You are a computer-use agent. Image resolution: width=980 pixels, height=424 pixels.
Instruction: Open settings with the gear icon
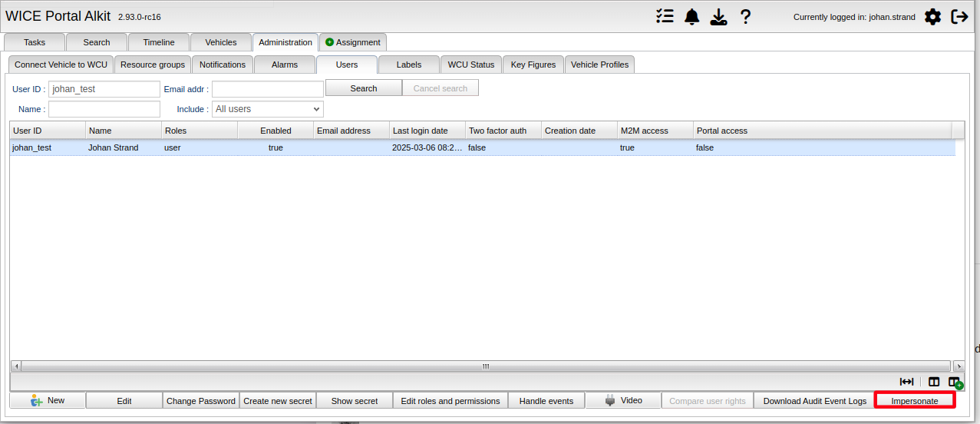pos(932,17)
